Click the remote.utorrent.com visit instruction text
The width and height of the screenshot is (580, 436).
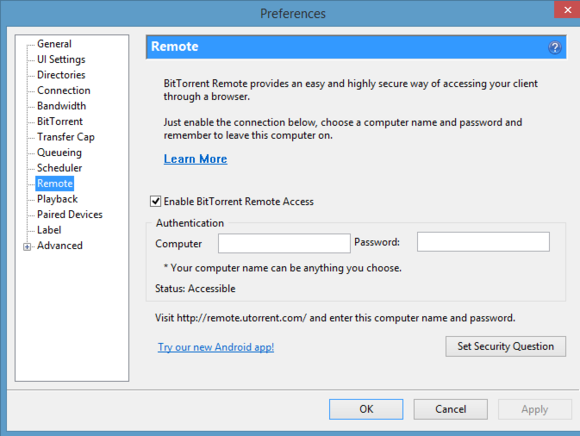point(335,318)
